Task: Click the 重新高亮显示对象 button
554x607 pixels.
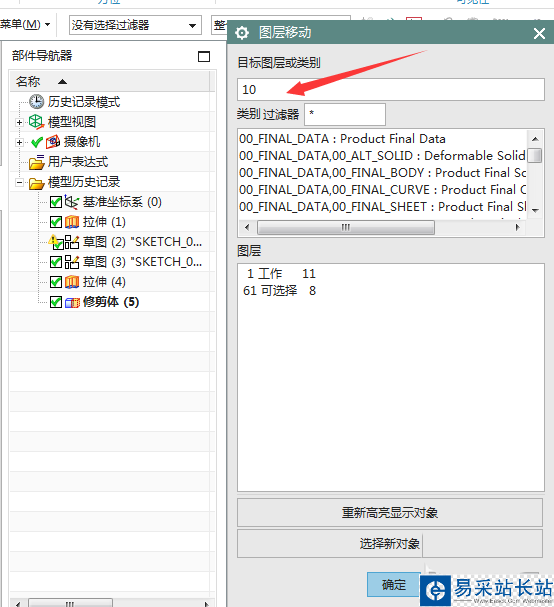Action: [x=390, y=513]
